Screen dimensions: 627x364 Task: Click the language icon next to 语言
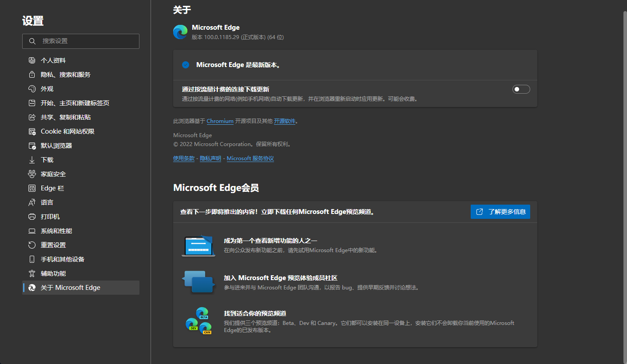click(32, 202)
